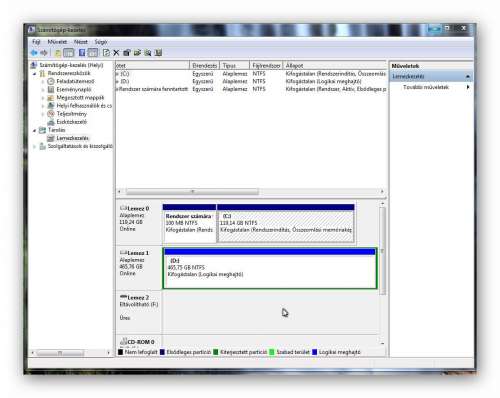Screen dimensions: 500x398
Task: Select the (D:) 465.75 GB partition block
Action: coord(270,268)
